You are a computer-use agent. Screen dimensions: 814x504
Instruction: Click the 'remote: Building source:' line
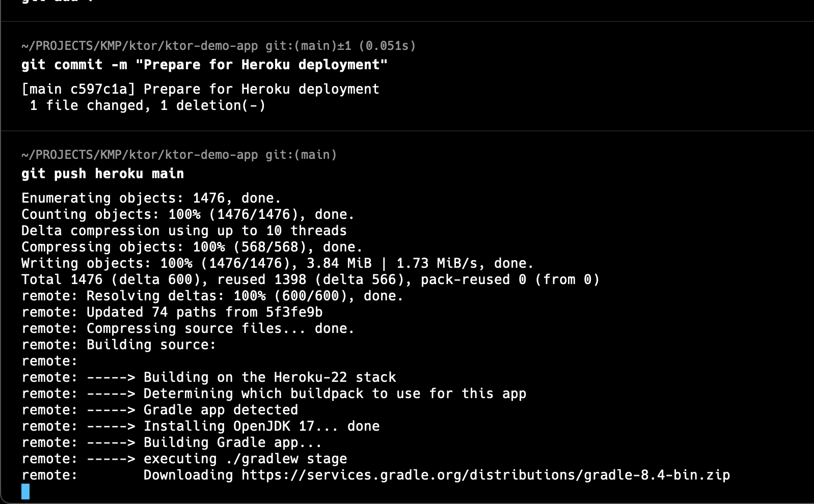click(x=119, y=345)
